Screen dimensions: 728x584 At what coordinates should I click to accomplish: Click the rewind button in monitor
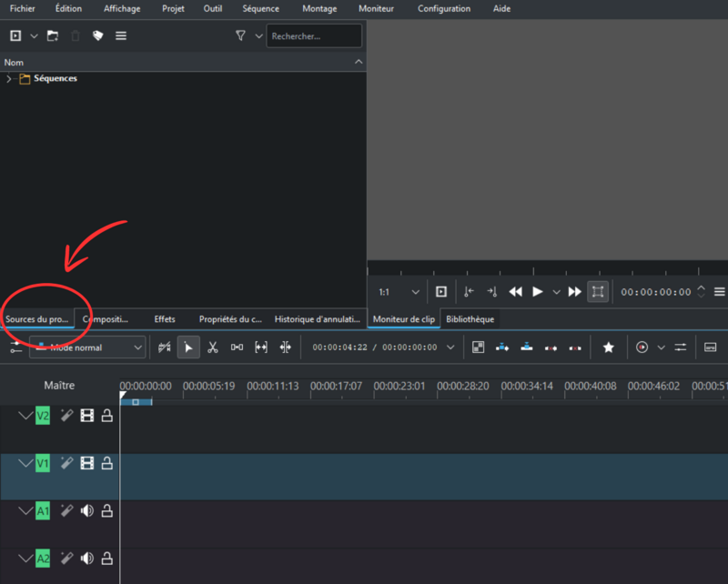(x=515, y=291)
